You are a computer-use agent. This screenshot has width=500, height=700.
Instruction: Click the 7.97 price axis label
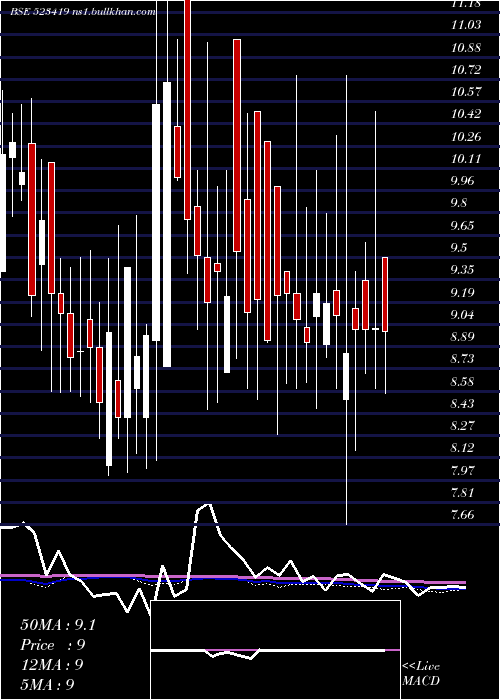[x=464, y=470]
